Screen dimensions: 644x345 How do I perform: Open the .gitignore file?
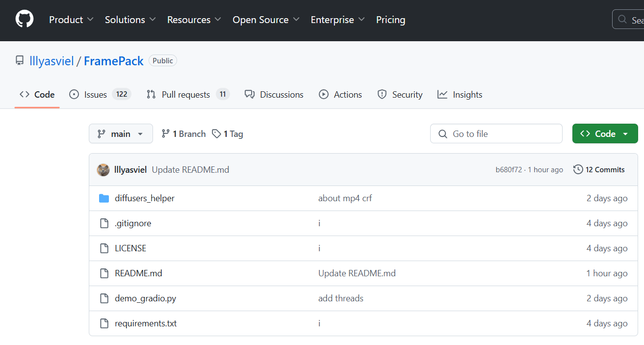133,223
